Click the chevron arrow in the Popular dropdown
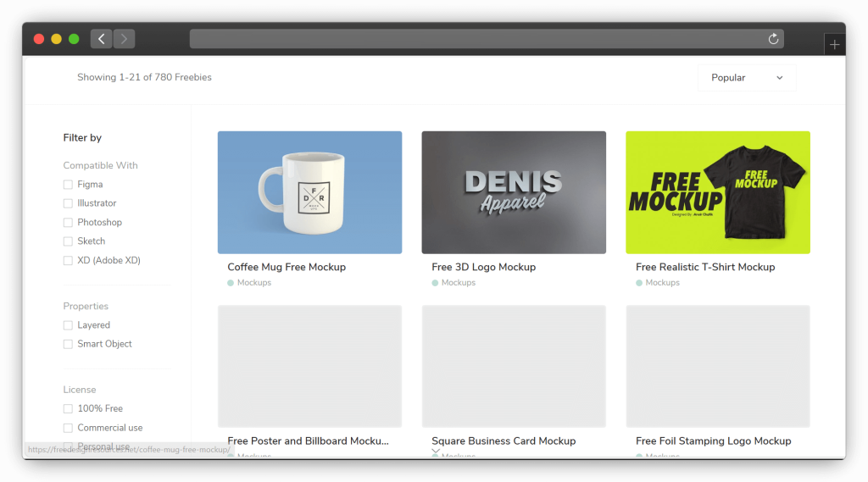Screen dimensions: 868x482 pos(779,78)
